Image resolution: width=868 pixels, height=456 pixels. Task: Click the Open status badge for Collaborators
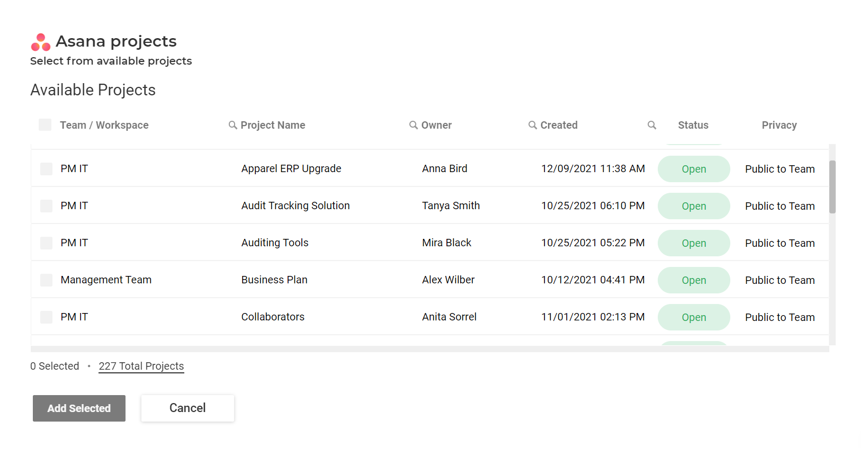click(x=694, y=317)
